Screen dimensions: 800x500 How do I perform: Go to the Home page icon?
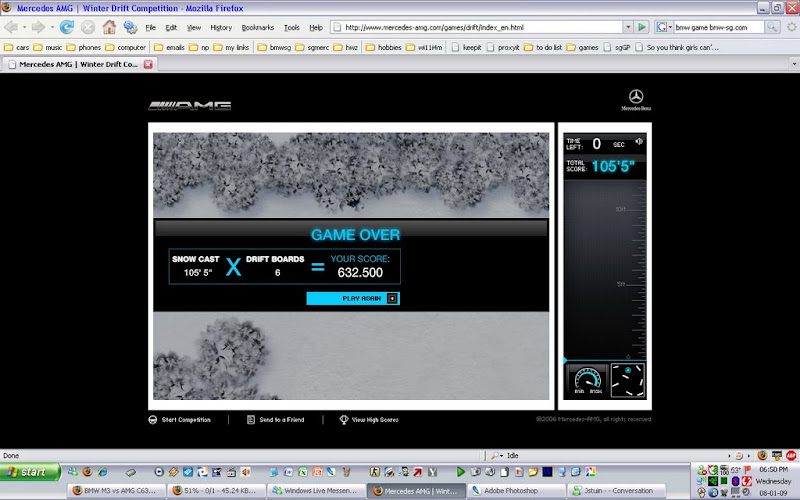tap(109, 27)
